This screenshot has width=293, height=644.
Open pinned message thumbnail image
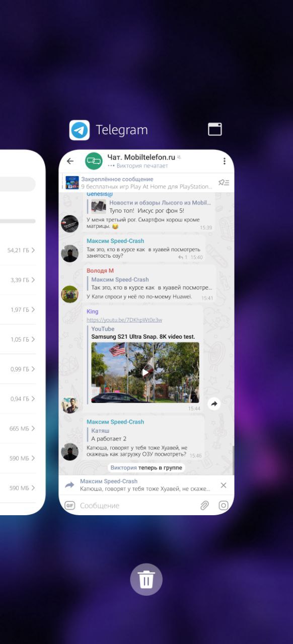pyautogui.click(x=72, y=183)
